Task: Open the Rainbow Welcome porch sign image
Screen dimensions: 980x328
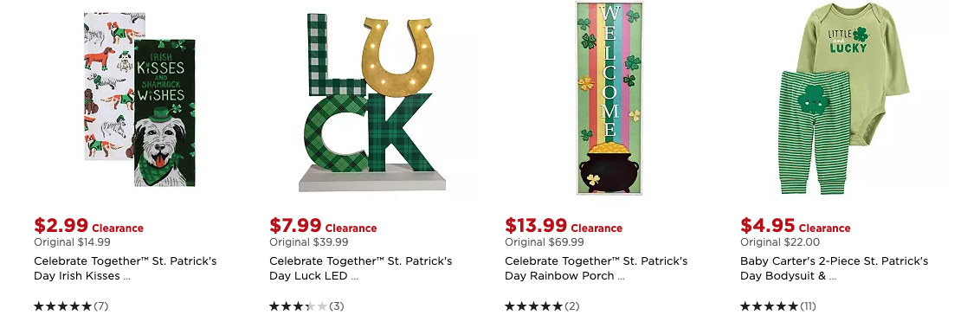Action: pyautogui.click(x=609, y=98)
